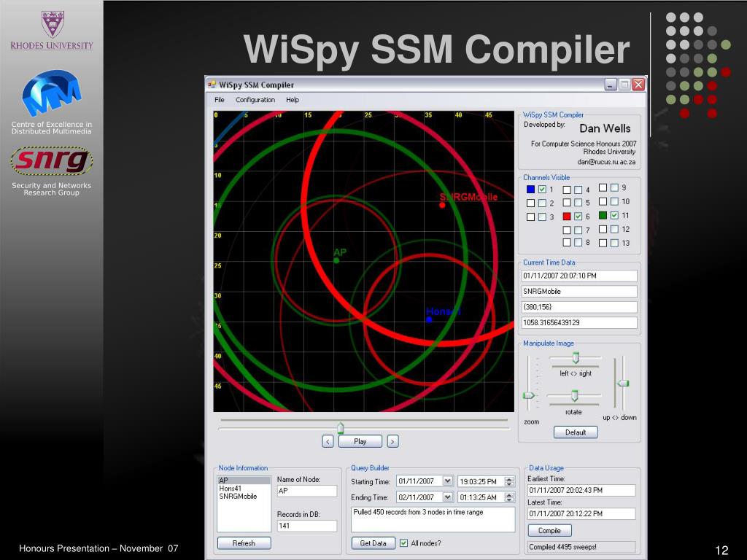Select AP in the node list
Screen dimensions: 747x560
click(x=244, y=481)
